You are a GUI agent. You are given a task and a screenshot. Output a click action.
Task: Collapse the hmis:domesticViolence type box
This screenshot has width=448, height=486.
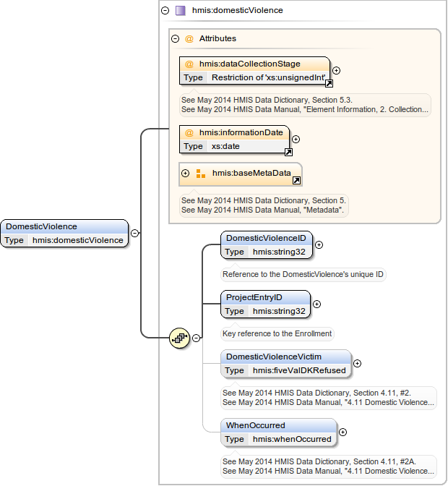[165, 11]
